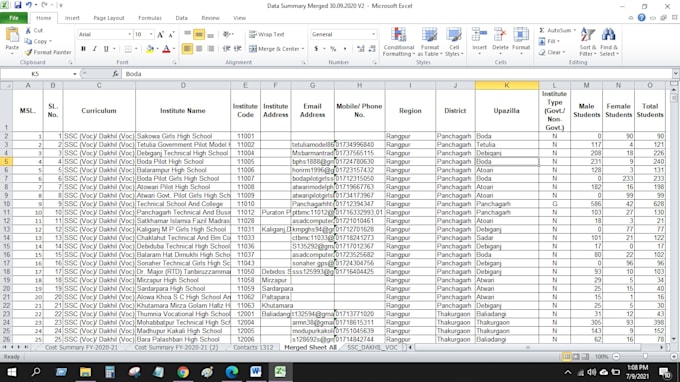Open the SSC_DAKHIL_VOC sheet tab
680x382 pixels.
click(372, 347)
